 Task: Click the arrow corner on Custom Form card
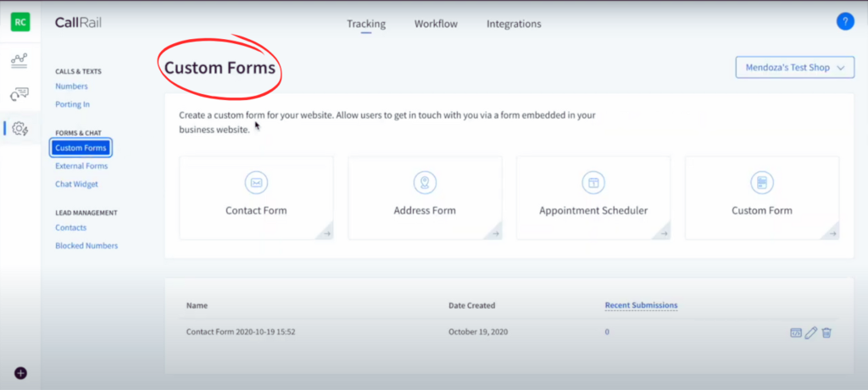pos(831,232)
